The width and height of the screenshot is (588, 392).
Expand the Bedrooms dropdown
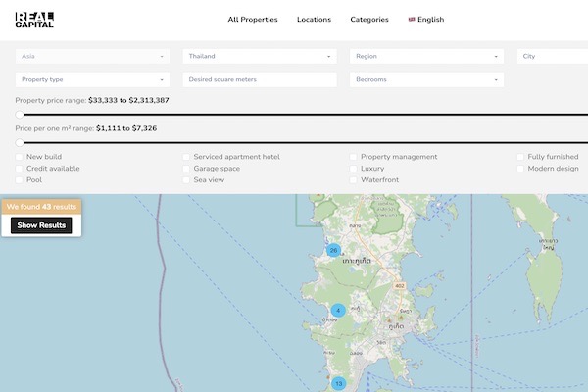point(426,79)
